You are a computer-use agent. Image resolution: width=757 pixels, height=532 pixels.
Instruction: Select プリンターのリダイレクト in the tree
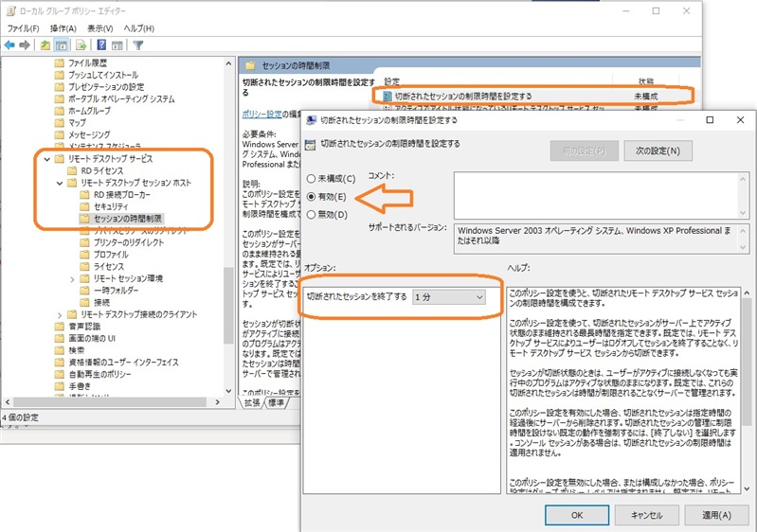129,242
